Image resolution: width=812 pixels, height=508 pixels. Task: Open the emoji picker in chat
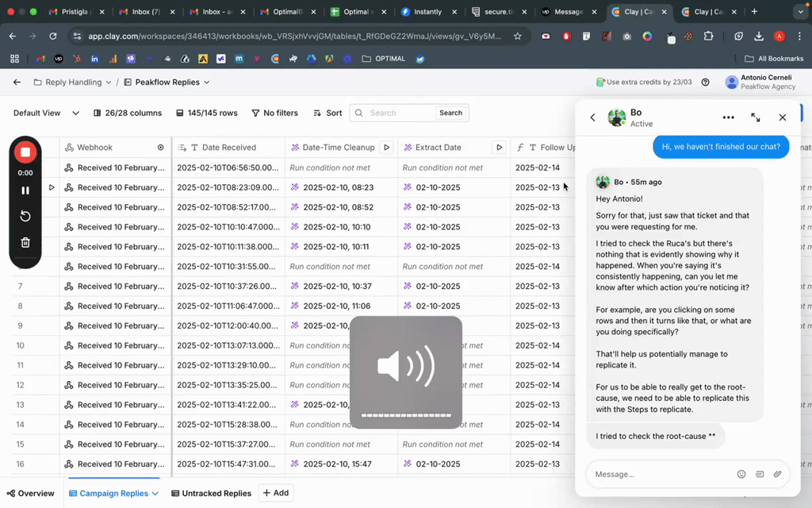point(741,474)
